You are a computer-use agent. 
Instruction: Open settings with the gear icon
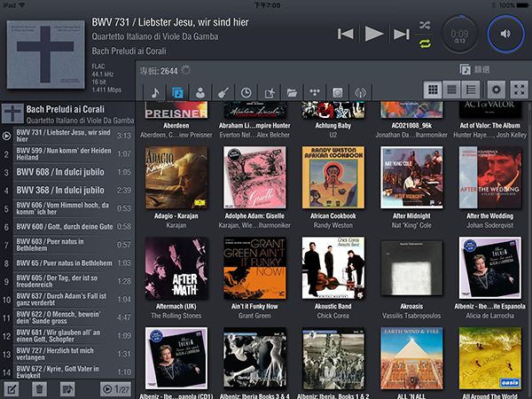point(496,90)
